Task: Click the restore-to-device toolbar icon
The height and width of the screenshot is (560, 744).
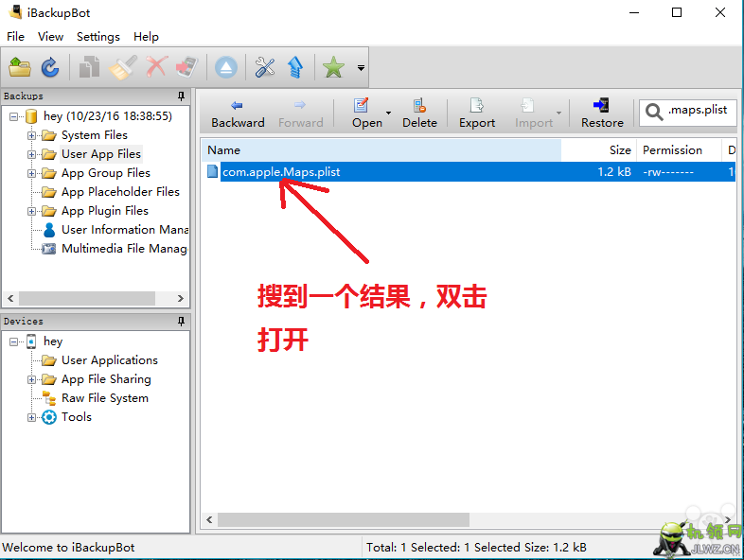Action: coord(187,67)
